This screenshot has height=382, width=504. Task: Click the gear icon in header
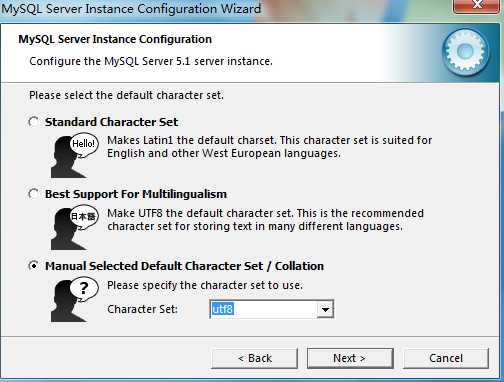click(x=466, y=52)
